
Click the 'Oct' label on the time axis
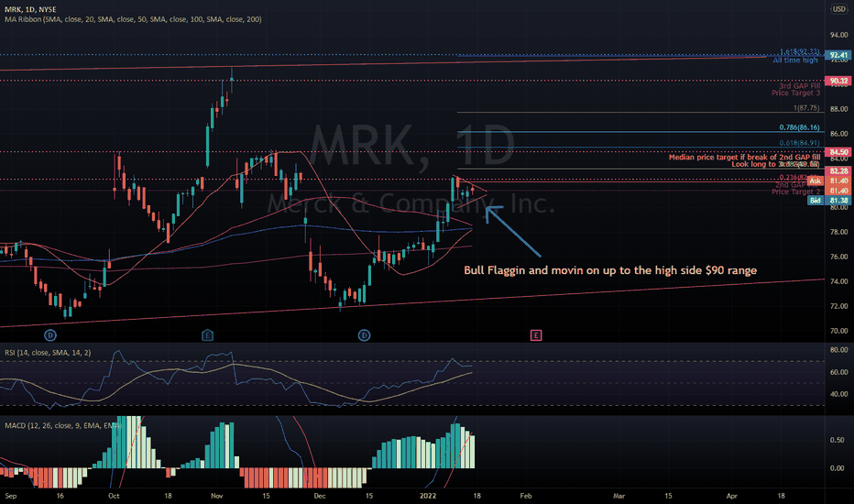pos(114,496)
